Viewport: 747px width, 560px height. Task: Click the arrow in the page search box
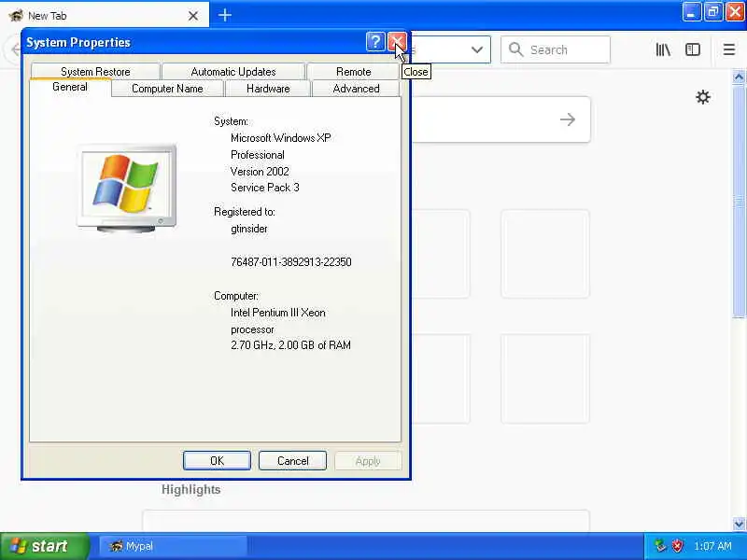[568, 119]
